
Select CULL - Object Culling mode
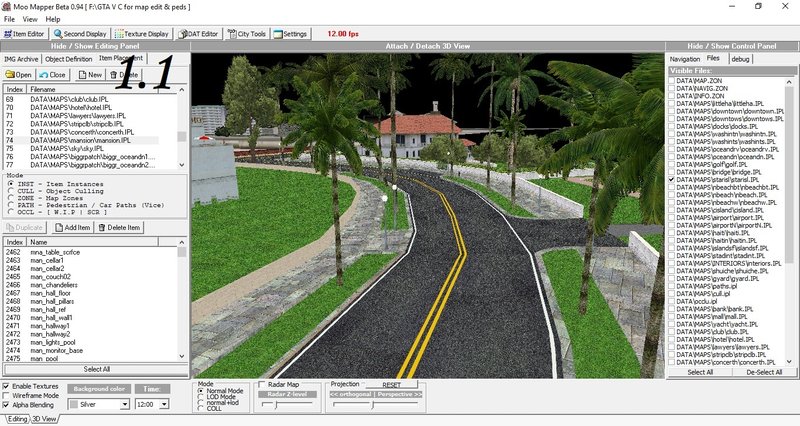pos(11,191)
